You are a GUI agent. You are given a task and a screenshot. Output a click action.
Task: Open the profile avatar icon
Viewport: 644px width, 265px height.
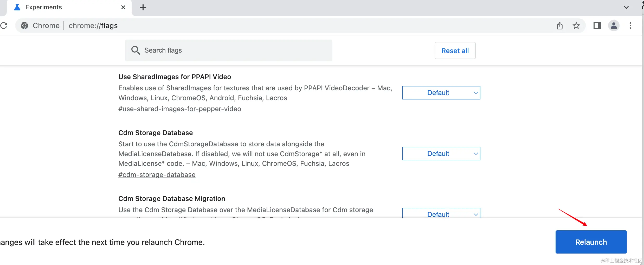(x=614, y=26)
